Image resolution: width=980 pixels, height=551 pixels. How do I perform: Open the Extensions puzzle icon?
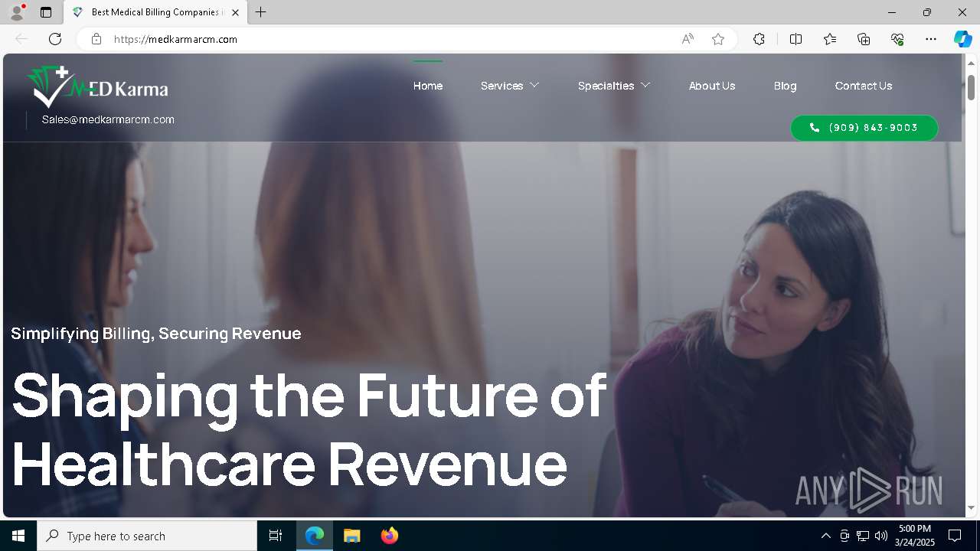coord(759,39)
